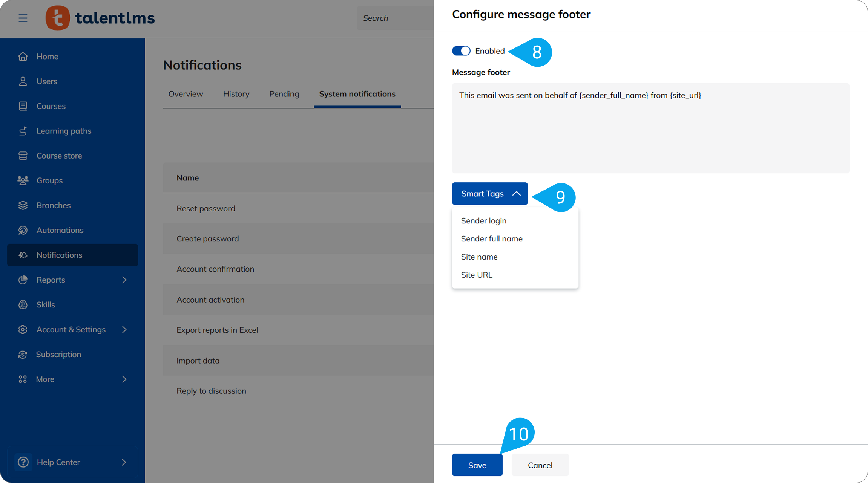868x483 pixels.
Task: Select Sender full name smart tag
Action: (491, 239)
